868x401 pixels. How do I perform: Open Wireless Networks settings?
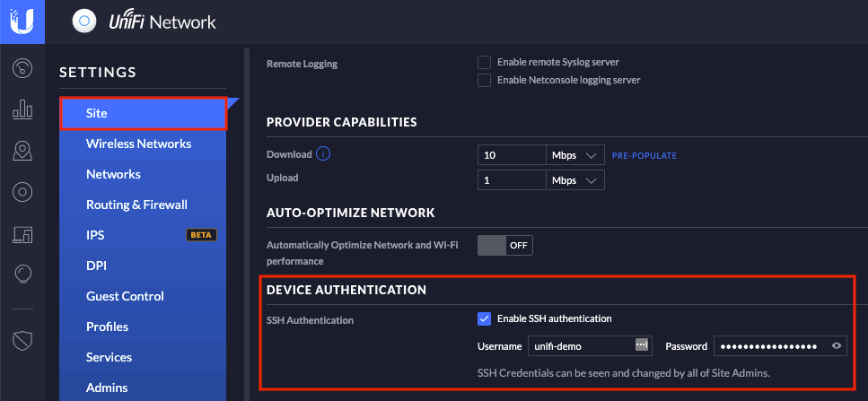click(144, 144)
